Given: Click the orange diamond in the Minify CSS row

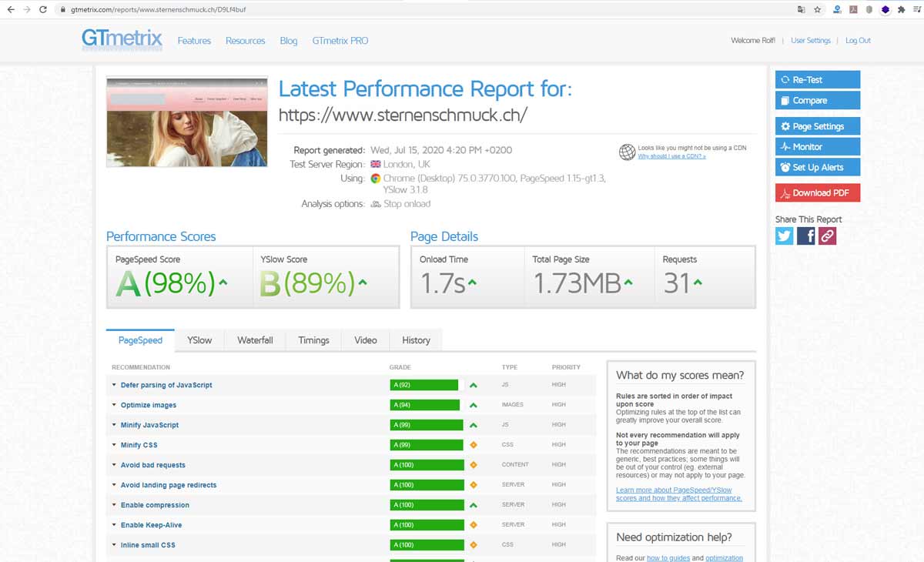Looking at the screenshot, I should 474,445.
